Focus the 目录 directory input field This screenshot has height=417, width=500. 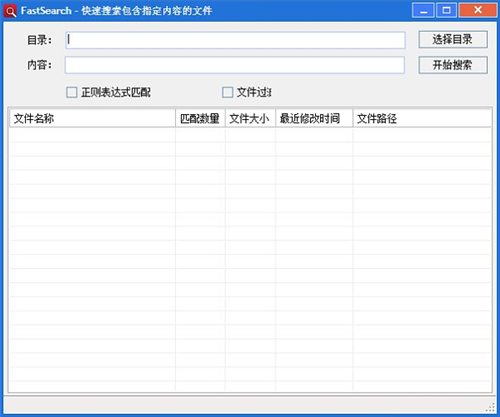[235, 40]
